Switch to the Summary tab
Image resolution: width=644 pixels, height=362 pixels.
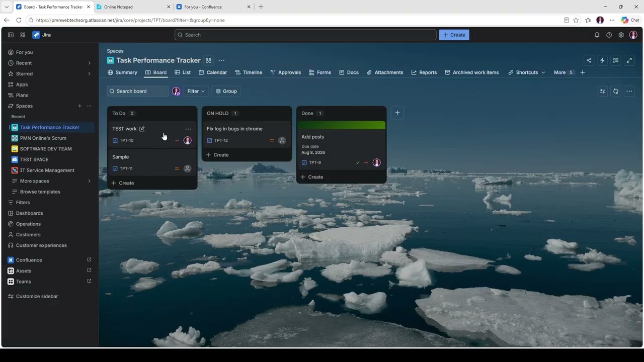(x=122, y=72)
